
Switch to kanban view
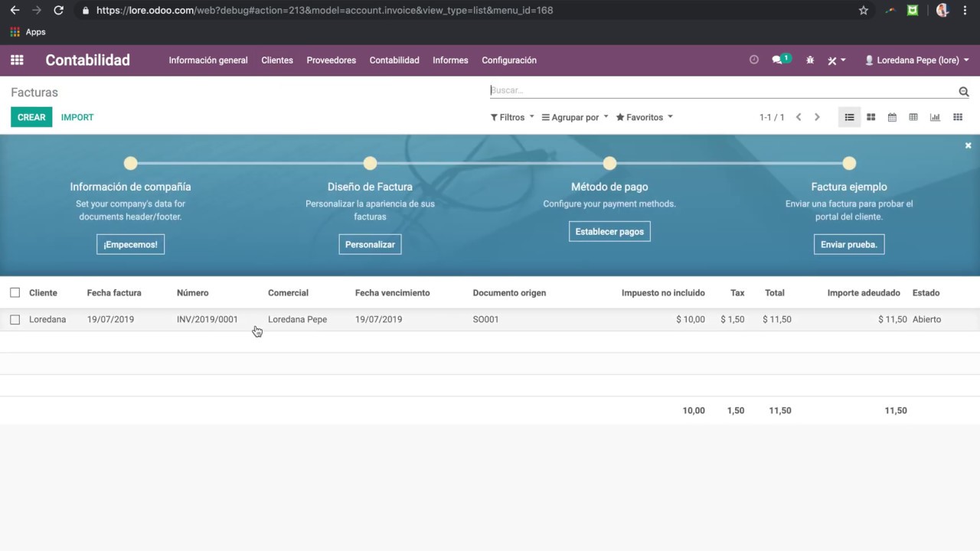pyautogui.click(x=871, y=117)
